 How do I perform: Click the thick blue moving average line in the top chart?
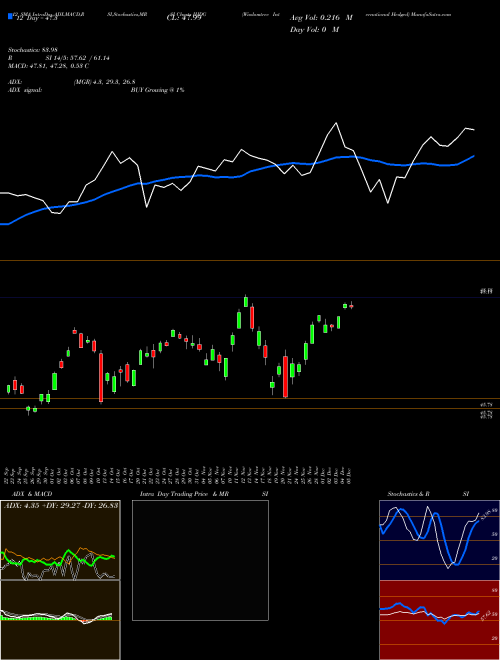(x=236, y=177)
